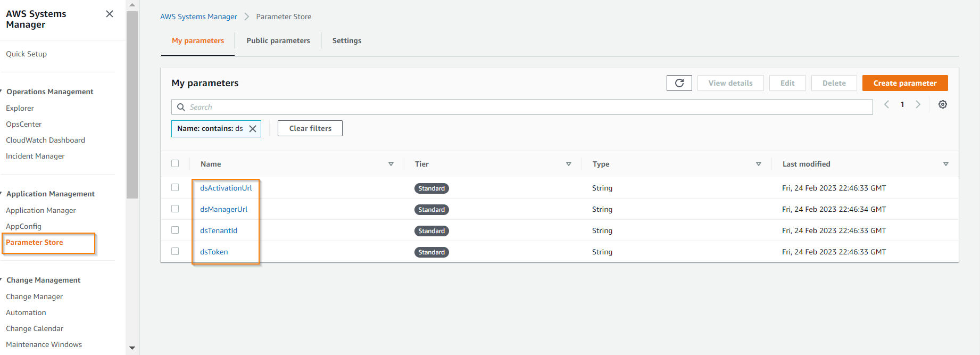The height and width of the screenshot is (355, 980).
Task: Click the search magnifier icon
Action: [x=181, y=107]
